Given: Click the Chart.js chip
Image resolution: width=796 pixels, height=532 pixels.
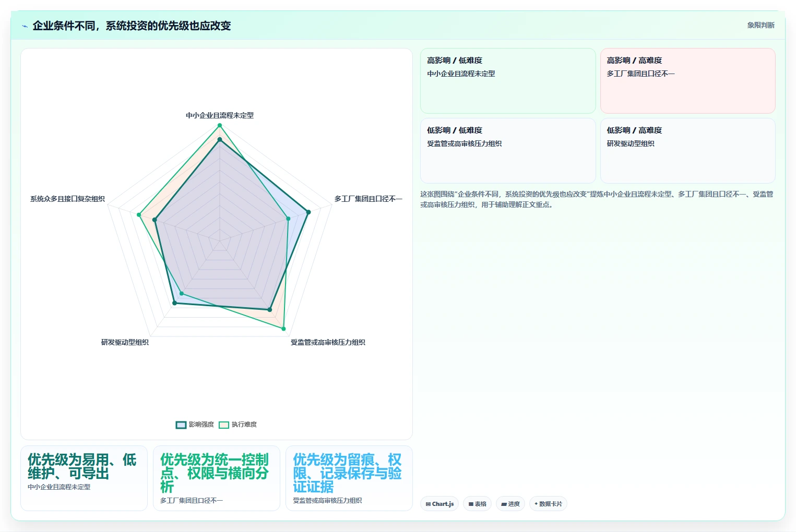Looking at the screenshot, I should coord(439,504).
